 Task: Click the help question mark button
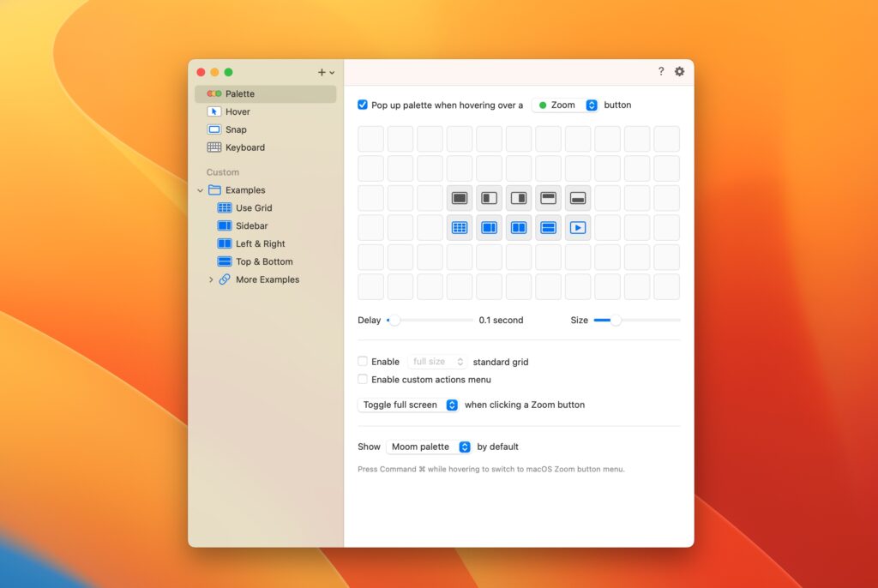click(660, 72)
